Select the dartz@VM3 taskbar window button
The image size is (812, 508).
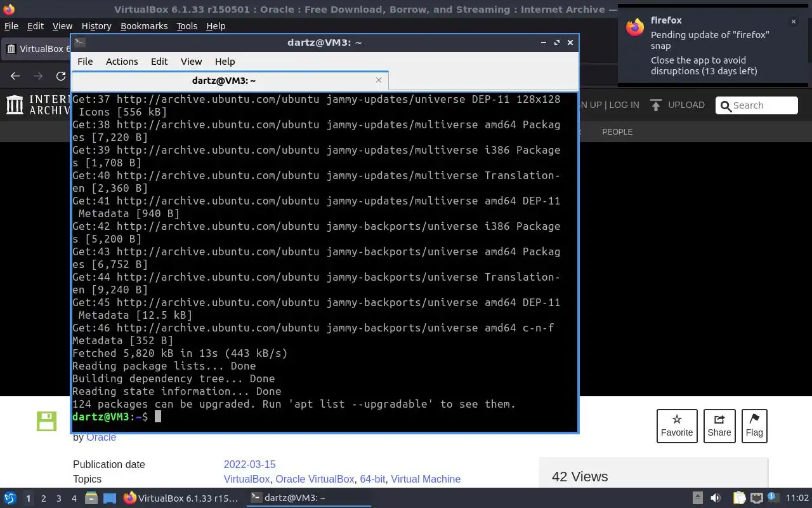pos(308,498)
